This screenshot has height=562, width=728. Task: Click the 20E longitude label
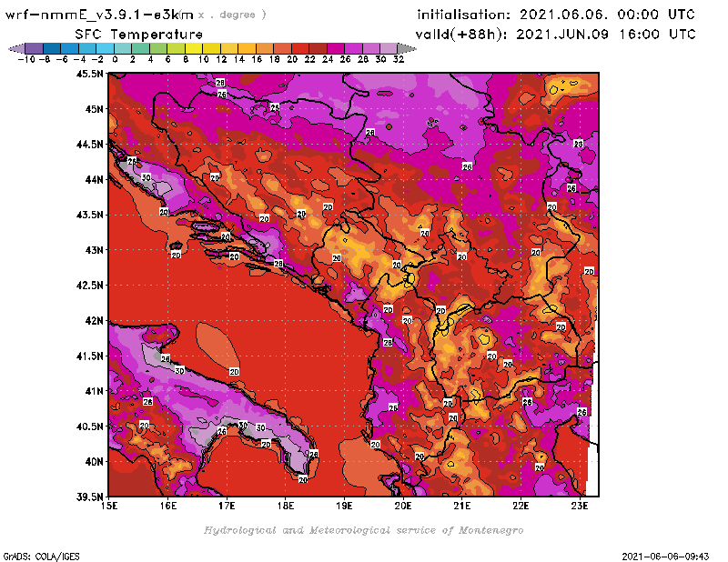[403, 506]
